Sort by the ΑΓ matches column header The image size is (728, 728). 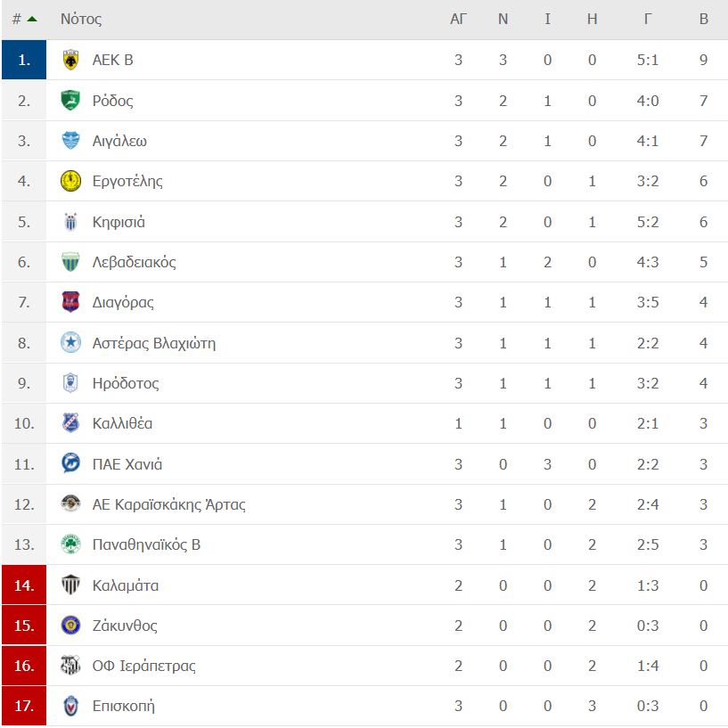[x=458, y=19]
